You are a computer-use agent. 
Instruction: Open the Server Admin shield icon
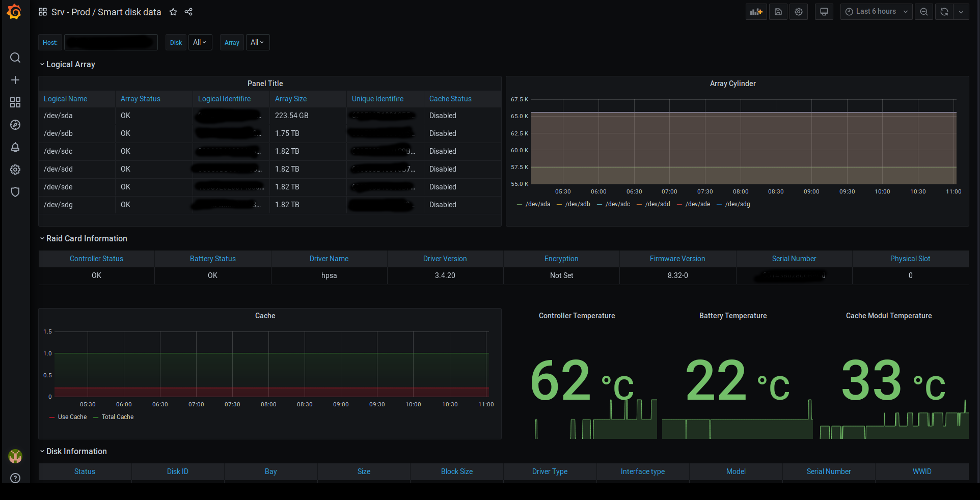(15, 192)
